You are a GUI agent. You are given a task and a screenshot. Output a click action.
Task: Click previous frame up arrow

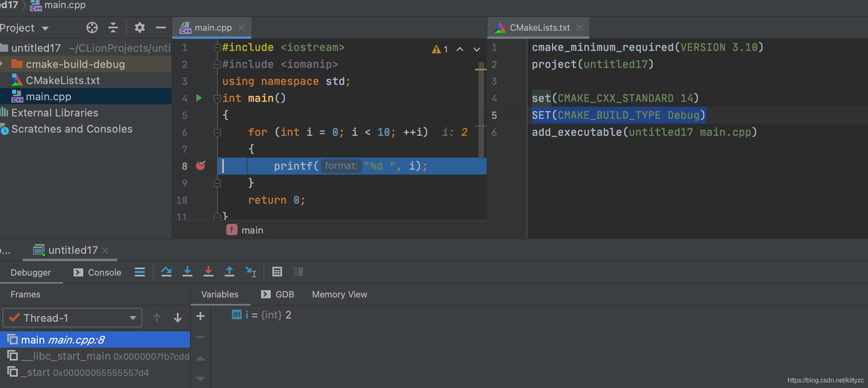click(157, 318)
